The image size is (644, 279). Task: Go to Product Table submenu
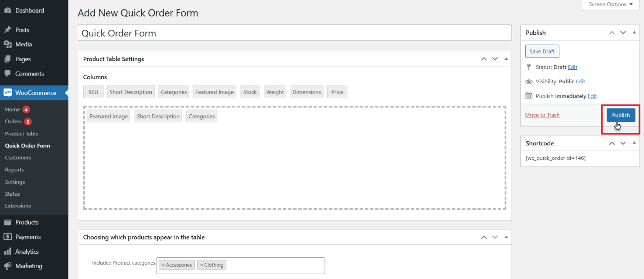click(22, 134)
